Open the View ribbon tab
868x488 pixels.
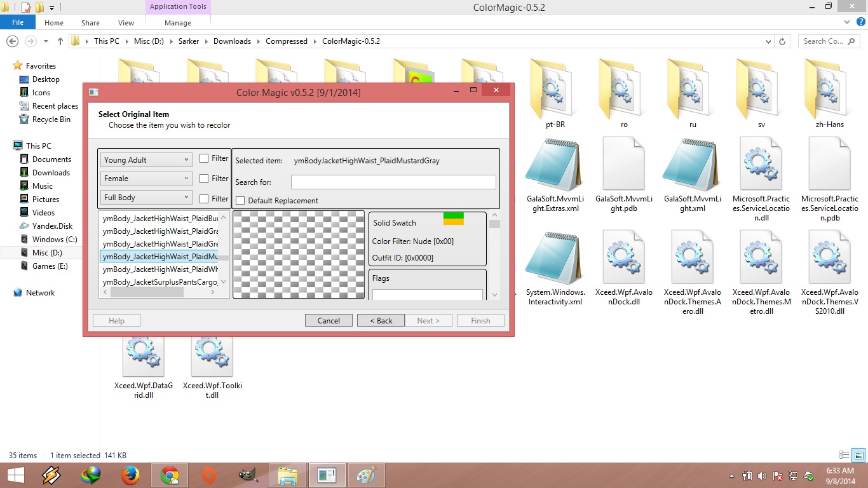(126, 23)
